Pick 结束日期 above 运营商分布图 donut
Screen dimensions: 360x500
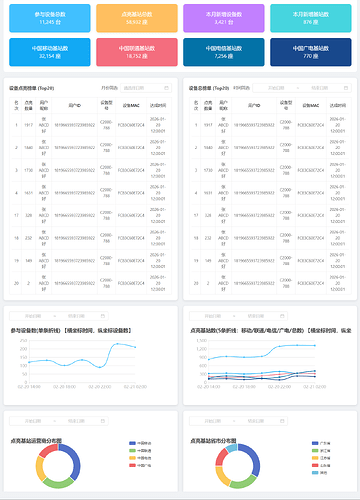[x=76, y=421]
